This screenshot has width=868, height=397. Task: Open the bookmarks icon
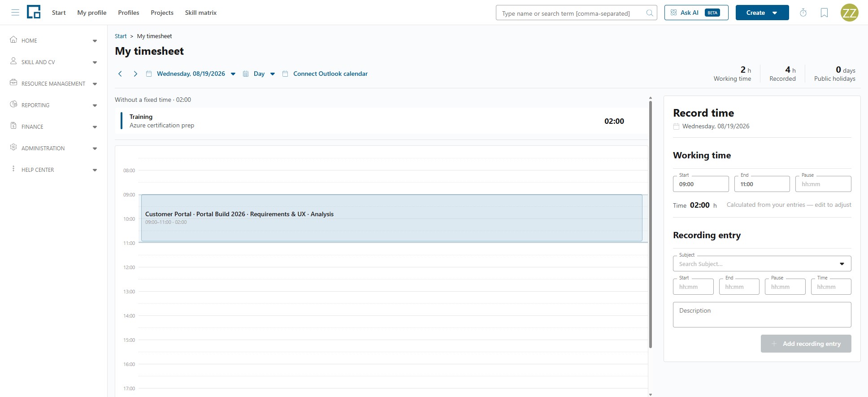pos(824,13)
